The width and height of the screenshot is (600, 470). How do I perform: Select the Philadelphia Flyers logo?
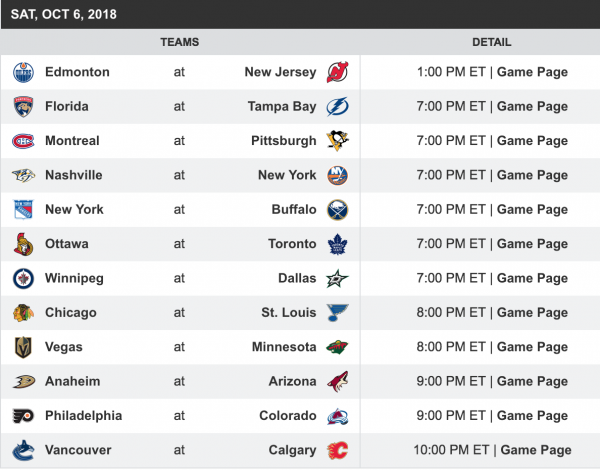(x=23, y=416)
